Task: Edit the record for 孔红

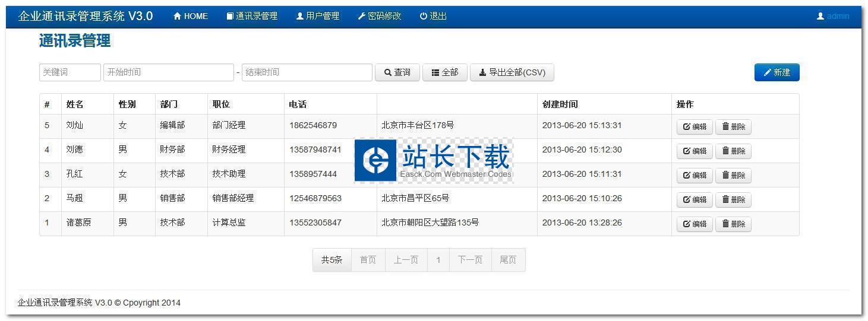Action: click(x=695, y=175)
